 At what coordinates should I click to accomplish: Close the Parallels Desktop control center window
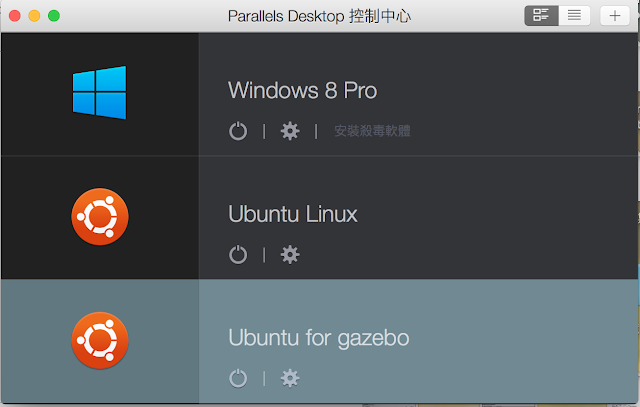tap(15, 16)
